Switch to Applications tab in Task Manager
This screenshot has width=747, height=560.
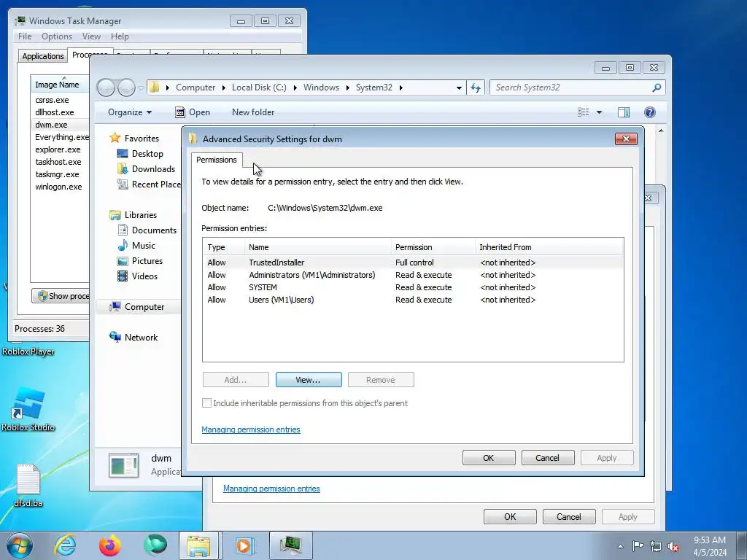[x=43, y=56]
